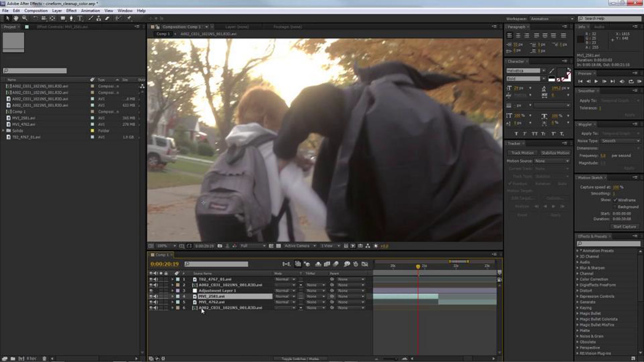Open the Workspace dropdown
The width and height of the screenshot is (644, 362).
[552, 19]
